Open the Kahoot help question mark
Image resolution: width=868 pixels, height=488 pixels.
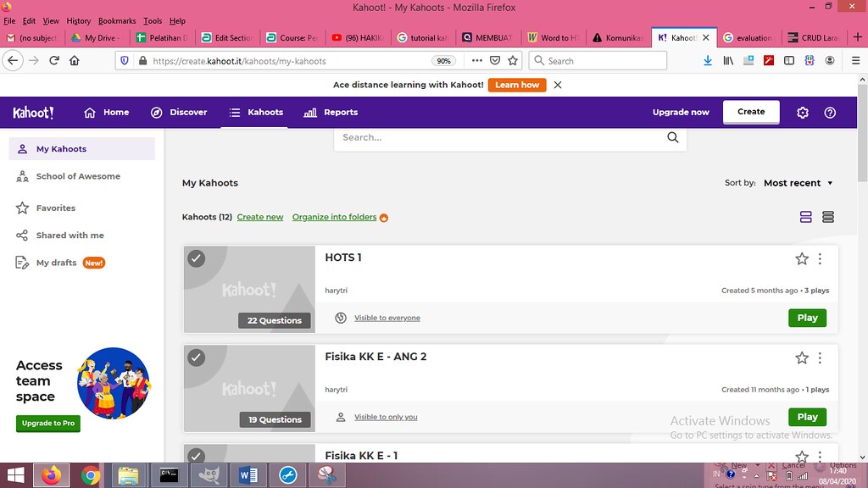pos(830,113)
